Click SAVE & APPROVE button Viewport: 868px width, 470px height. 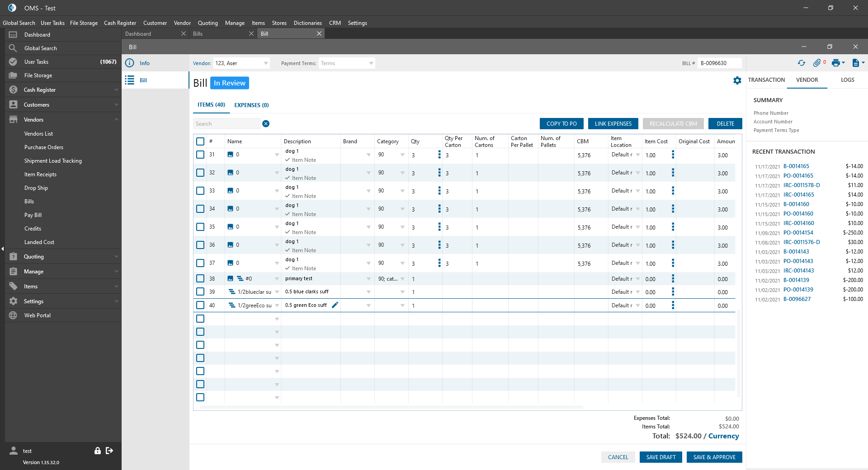(714, 457)
